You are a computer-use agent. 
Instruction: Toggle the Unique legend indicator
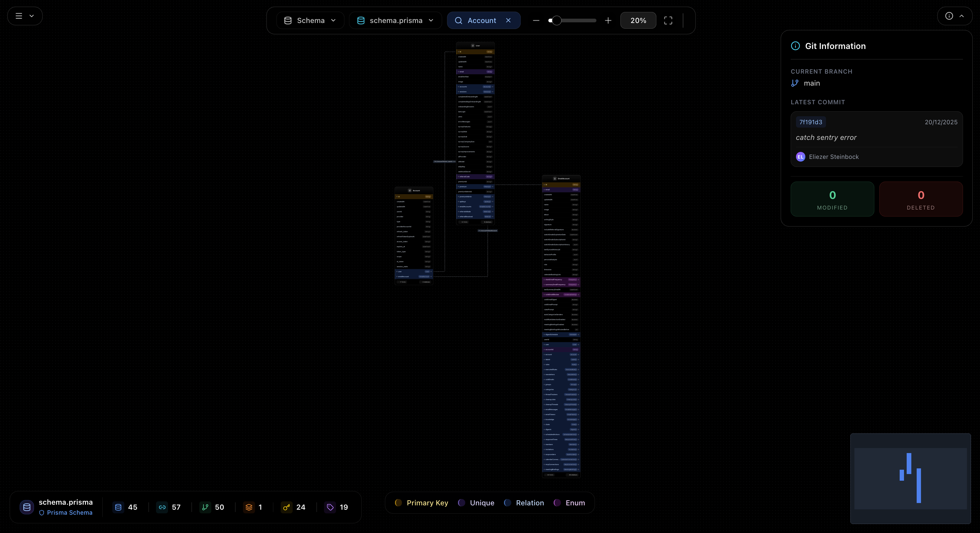[x=461, y=503]
